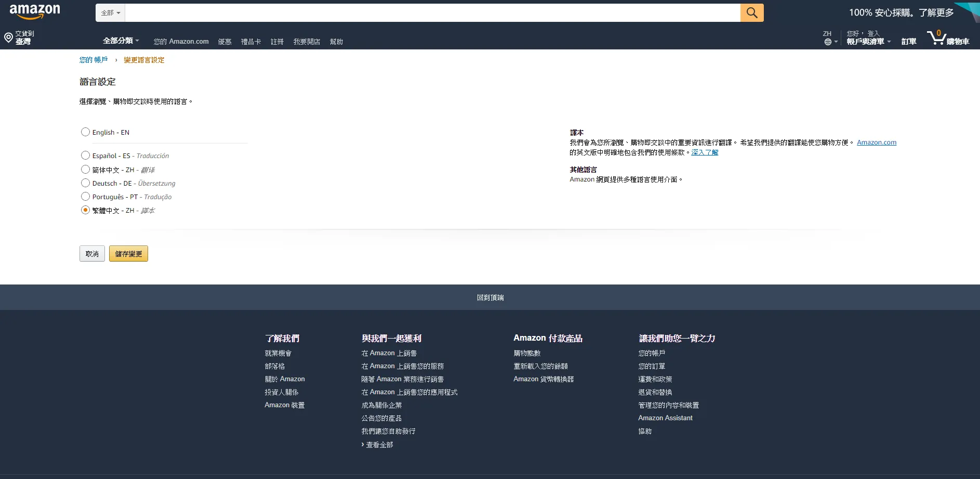Image resolution: width=980 pixels, height=479 pixels.
Task: Open footer link 在 Amazon 上銷售
Action: click(x=389, y=353)
